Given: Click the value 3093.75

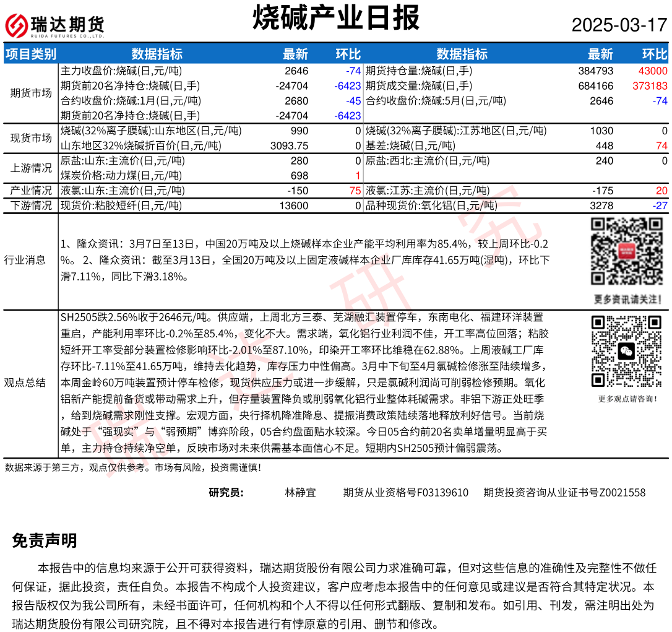Looking at the screenshot, I should [290, 146].
